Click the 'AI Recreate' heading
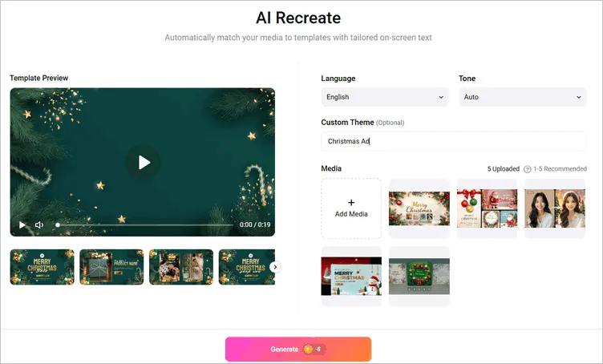 (x=298, y=18)
